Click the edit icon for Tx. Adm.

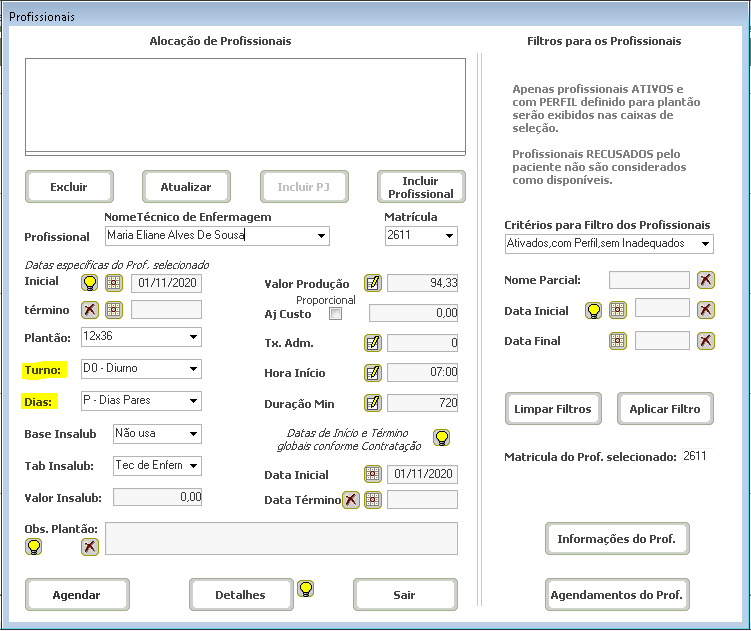pyautogui.click(x=373, y=343)
